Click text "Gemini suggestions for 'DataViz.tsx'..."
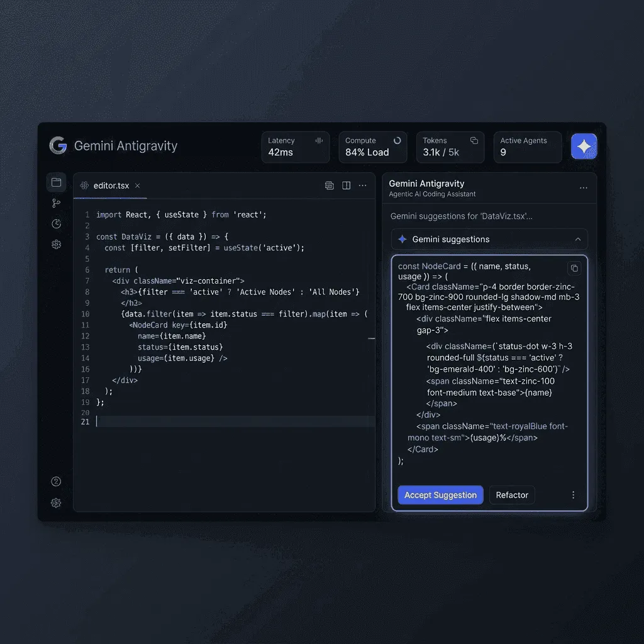The height and width of the screenshot is (644, 644). click(461, 216)
